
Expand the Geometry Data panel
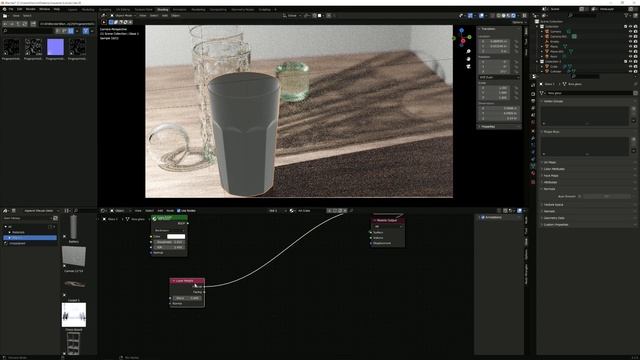click(x=553, y=218)
